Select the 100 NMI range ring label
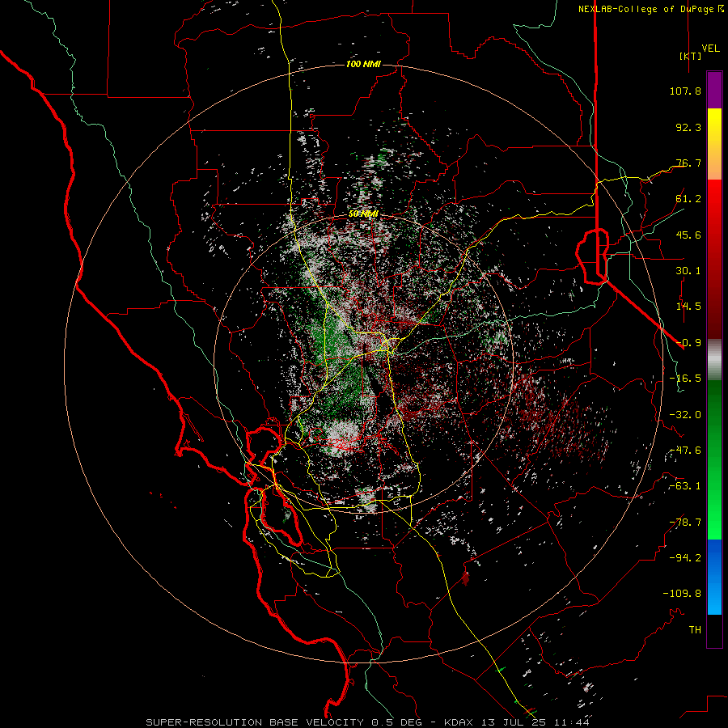 [363, 64]
